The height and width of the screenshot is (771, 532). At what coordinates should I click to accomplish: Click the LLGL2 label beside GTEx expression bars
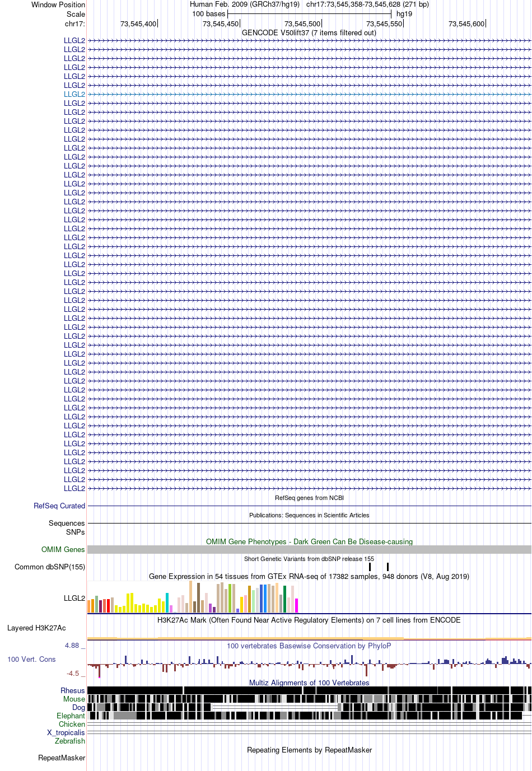point(74,598)
